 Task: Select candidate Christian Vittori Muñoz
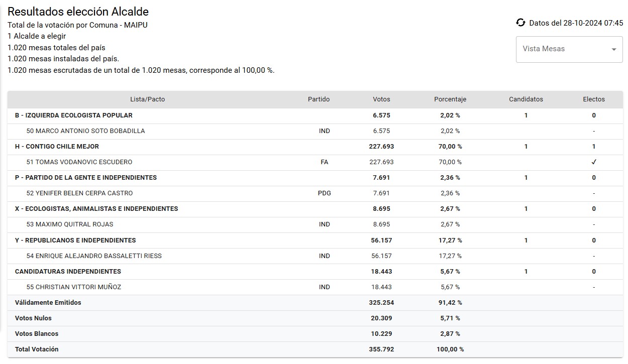73,287
